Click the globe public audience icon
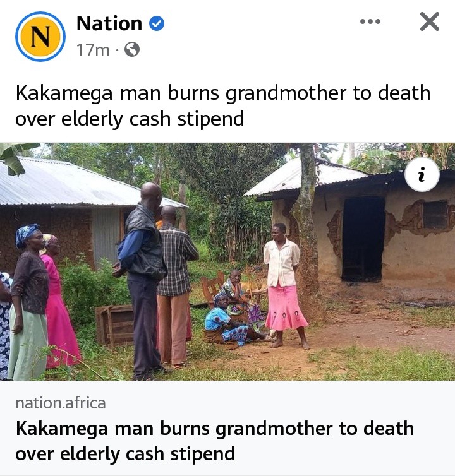The image size is (455, 476). pyautogui.click(x=132, y=49)
